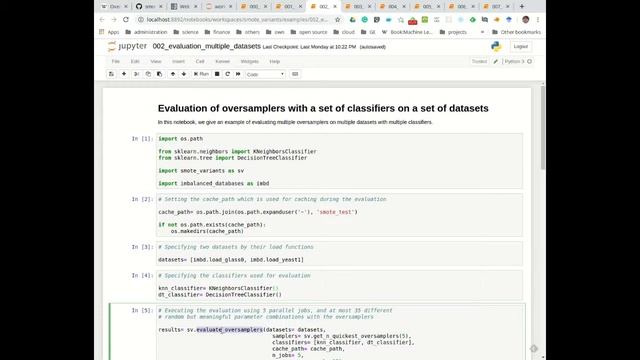
Task: Open the Insert menu
Action: point(178,62)
